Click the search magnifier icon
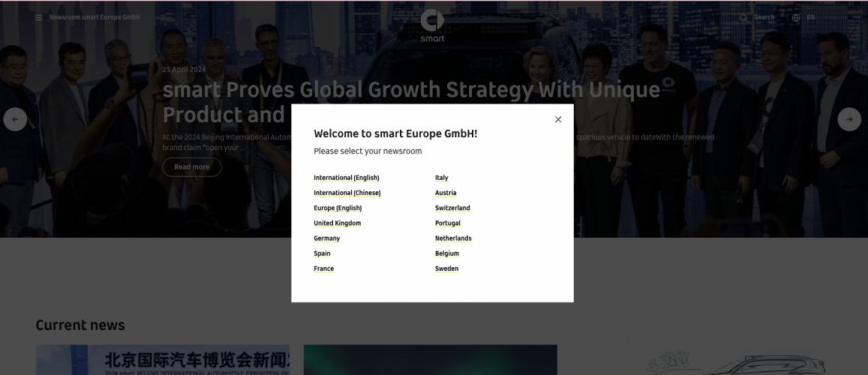This screenshot has width=868, height=375. click(744, 18)
